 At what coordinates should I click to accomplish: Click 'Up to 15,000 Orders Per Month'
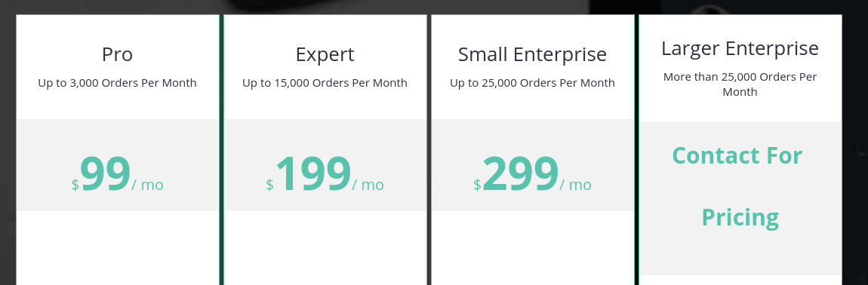(x=325, y=83)
